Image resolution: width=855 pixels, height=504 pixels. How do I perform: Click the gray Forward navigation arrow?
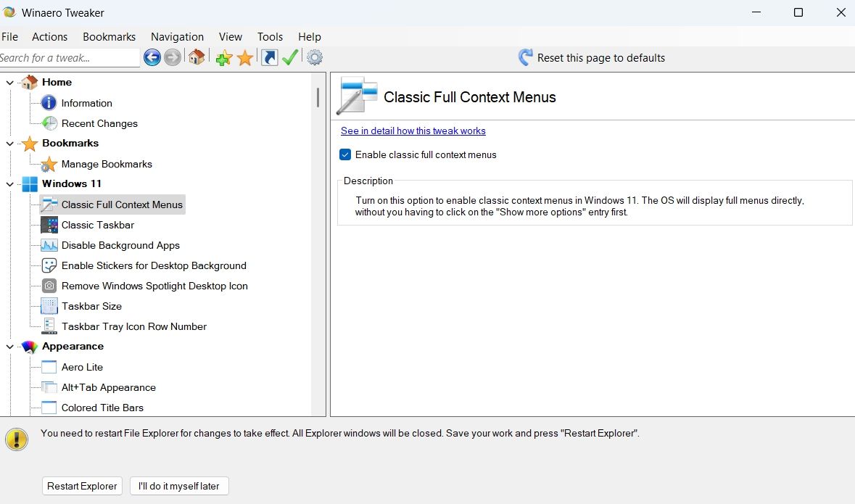tap(173, 57)
